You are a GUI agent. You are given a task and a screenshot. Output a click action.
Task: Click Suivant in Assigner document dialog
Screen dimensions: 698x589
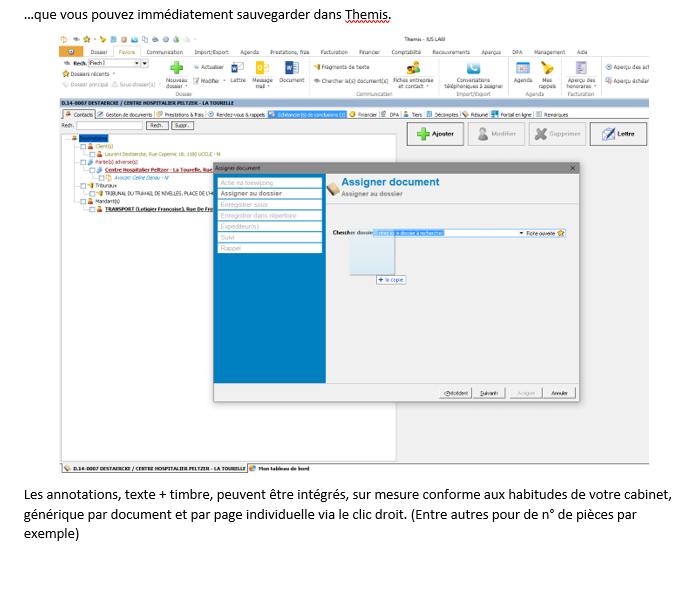coord(489,393)
